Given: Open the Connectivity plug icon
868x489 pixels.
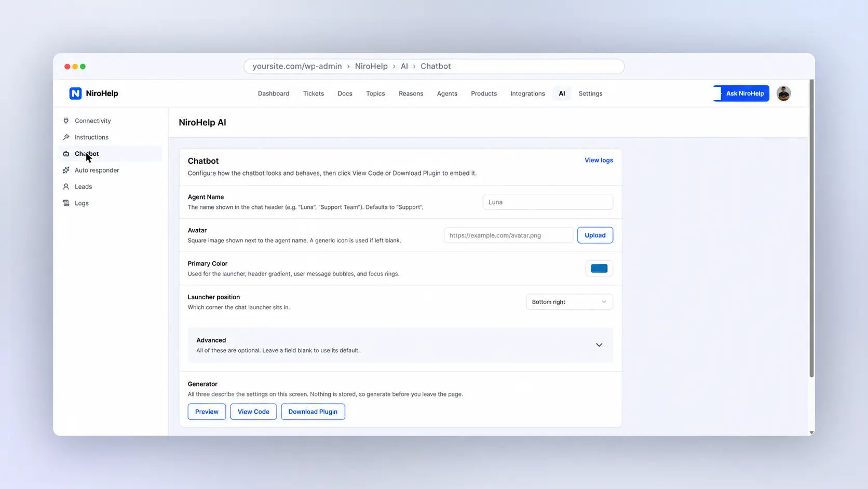Looking at the screenshot, I should tap(66, 121).
